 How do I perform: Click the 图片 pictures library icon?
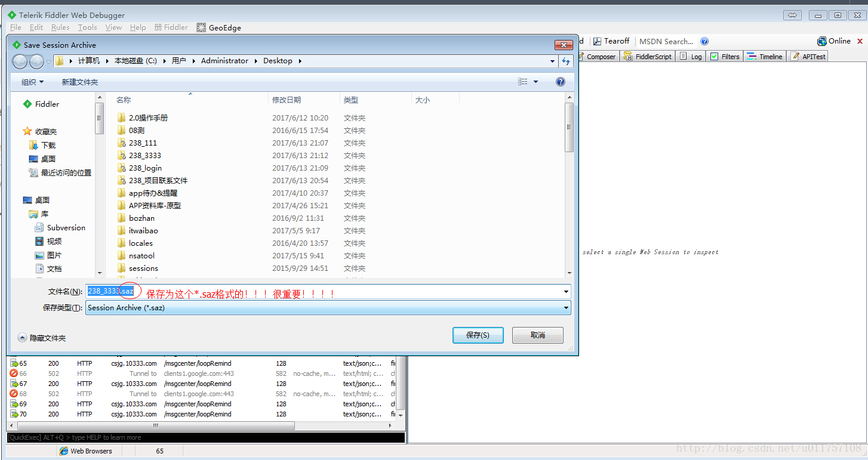pyautogui.click(x=40, y=255)
